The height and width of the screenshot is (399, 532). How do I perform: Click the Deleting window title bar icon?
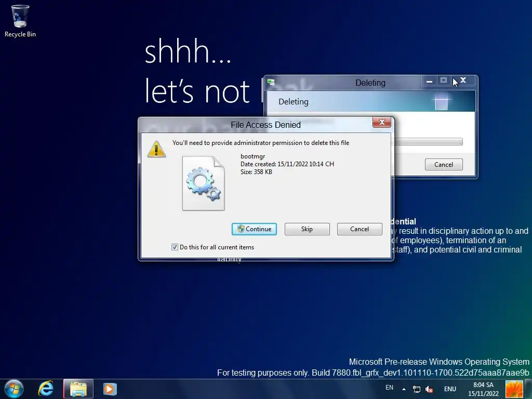[x=271, y=83]
